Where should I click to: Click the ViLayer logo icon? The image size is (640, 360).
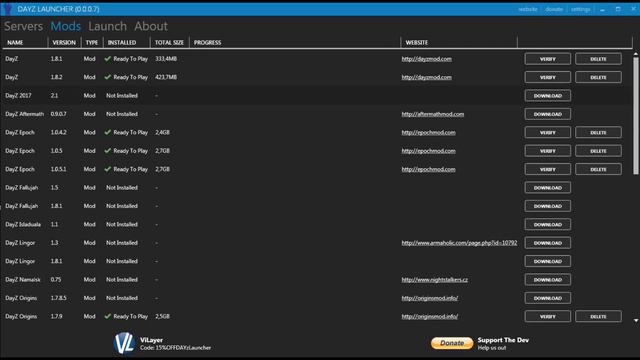point(124,343)
